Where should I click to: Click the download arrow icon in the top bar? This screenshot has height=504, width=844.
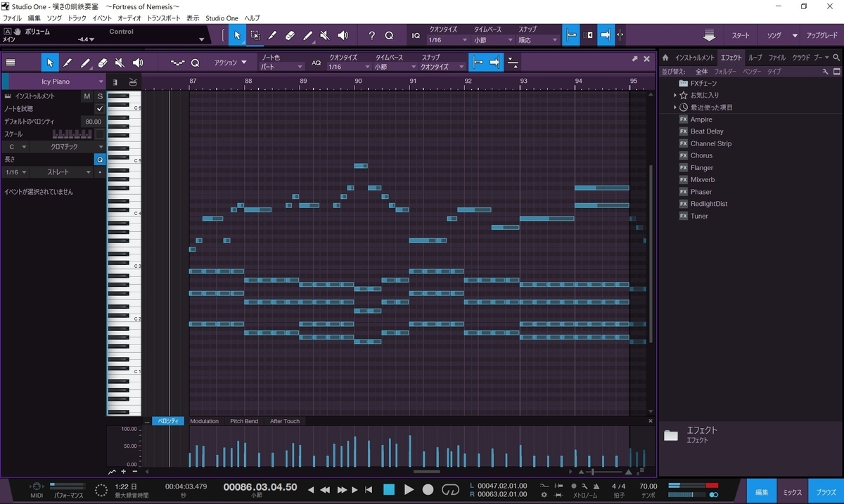tap(709, 35)
